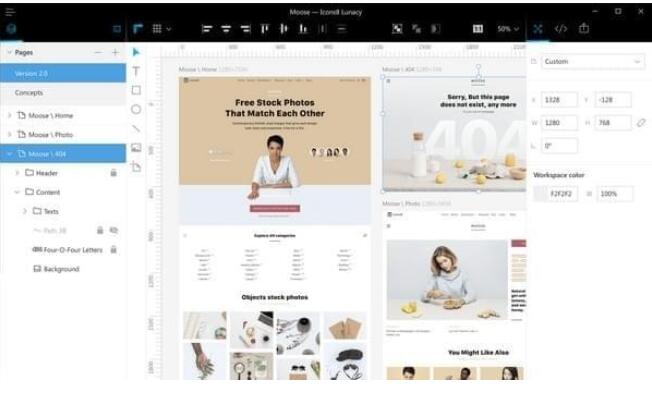The height and width of the screenshot is (399, 652).
Task: Select the Oval tool
Action: click(136, 109)
